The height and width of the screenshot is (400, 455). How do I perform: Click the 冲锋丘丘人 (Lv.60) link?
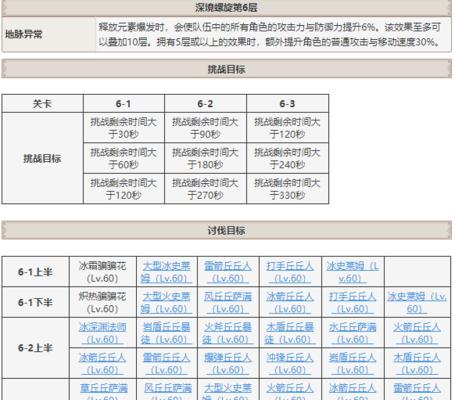[x=290, y=363]
